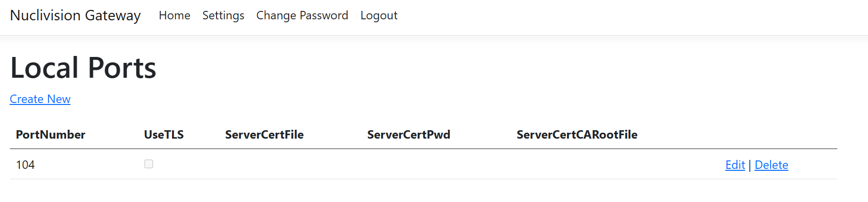Click the UseTLS column header

164,135
